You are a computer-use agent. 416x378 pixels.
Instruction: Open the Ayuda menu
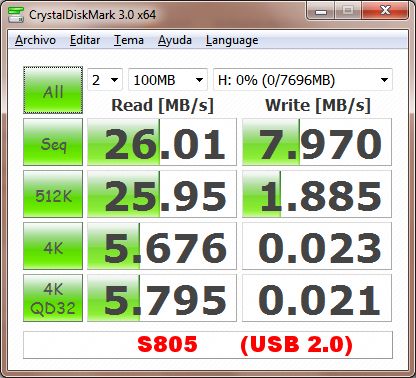point(175,40)
